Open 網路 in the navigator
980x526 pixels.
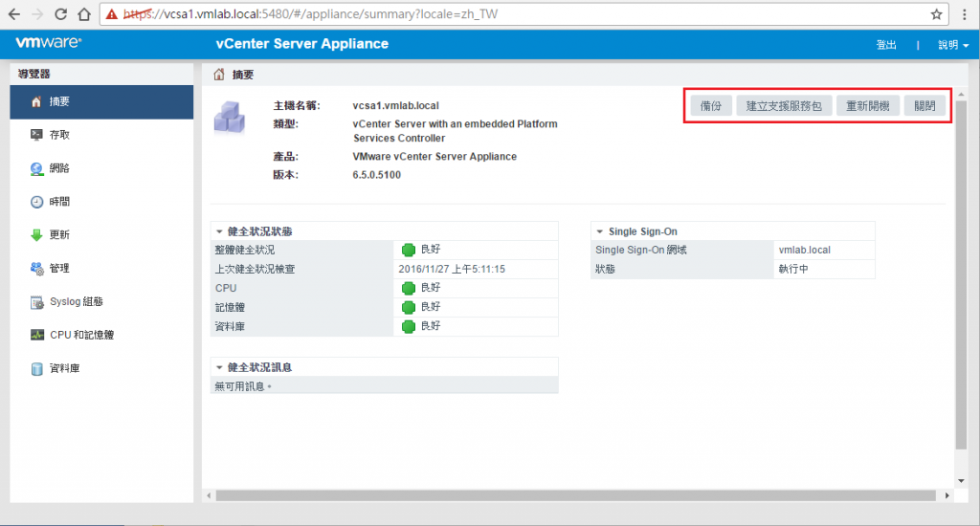(101, 168)
